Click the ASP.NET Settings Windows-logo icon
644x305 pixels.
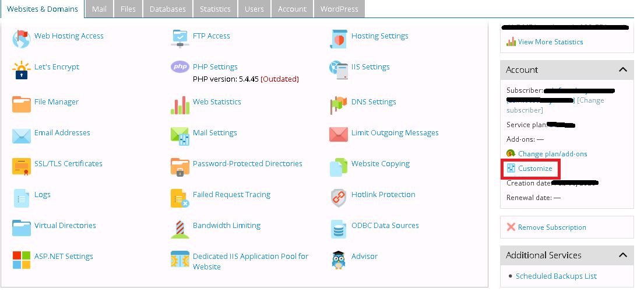pyautogui.click(x=22, y=260)
